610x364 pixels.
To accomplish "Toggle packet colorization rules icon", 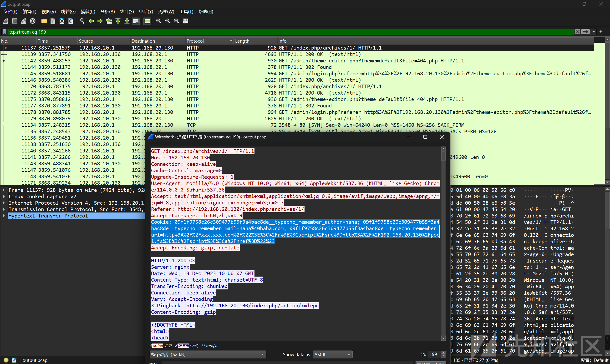I will tap(147, 21).
